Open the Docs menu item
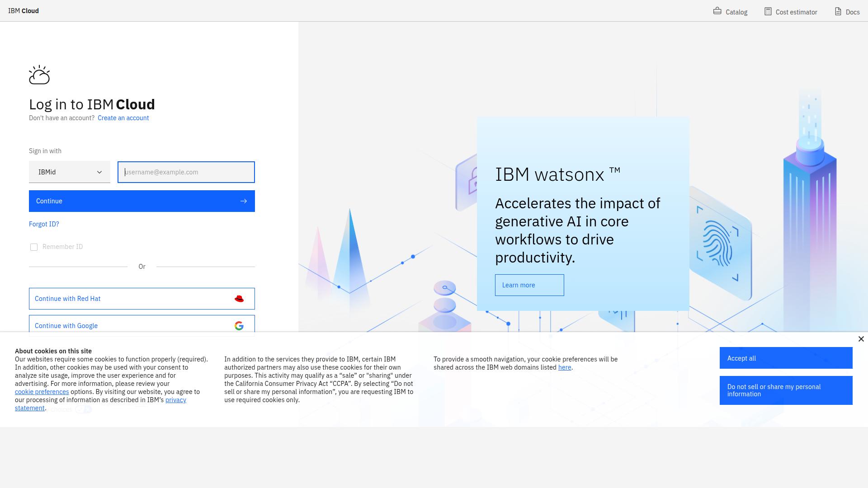 pos(847,12)
